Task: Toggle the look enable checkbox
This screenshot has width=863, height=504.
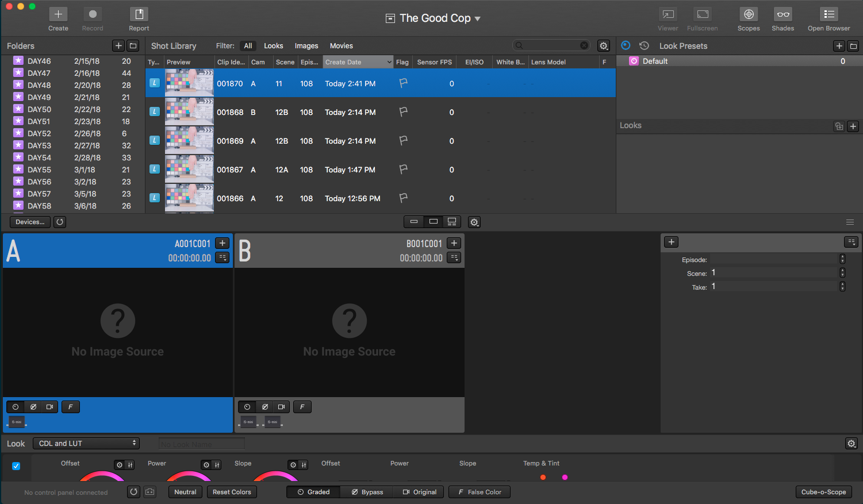Action: 16,466
